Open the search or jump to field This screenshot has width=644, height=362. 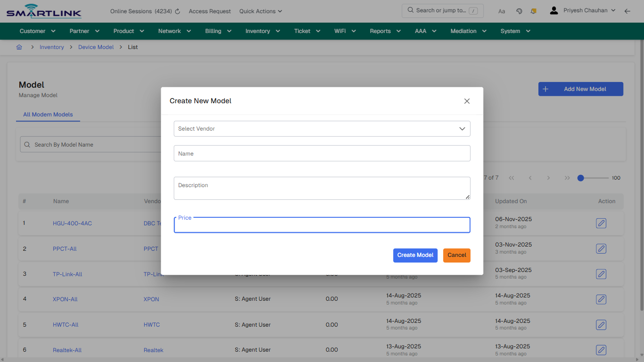pos(442,10)
